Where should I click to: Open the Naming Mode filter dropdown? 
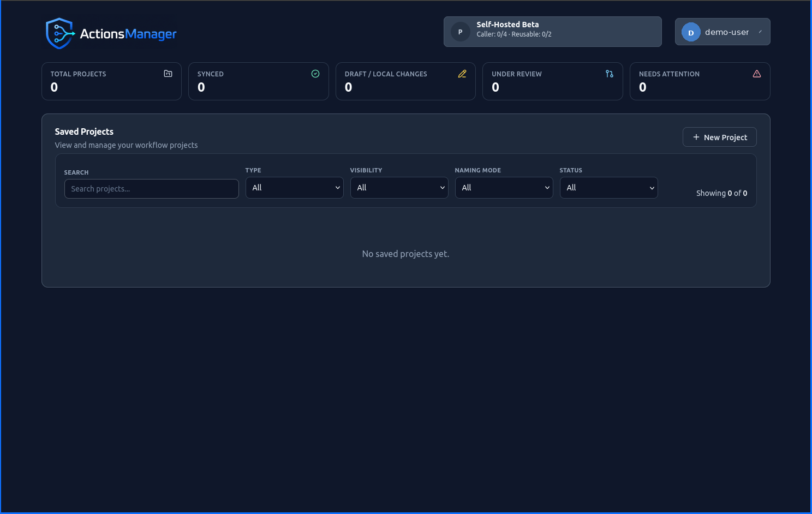tap(504, 188)
